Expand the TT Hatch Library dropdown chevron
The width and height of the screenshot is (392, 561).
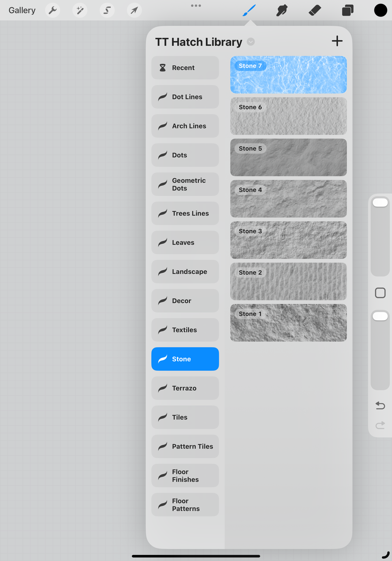pyautogui.click(x=251, y=42)
